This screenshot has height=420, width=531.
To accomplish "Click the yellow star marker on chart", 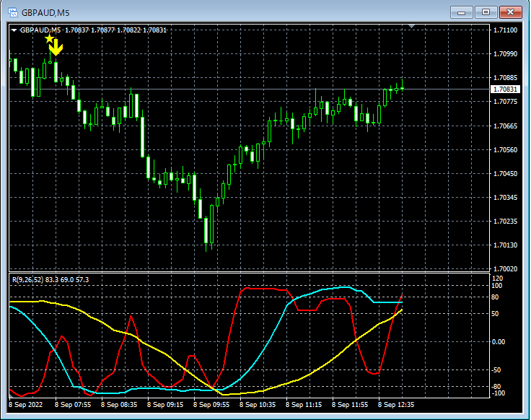I will tap(50, 38).
